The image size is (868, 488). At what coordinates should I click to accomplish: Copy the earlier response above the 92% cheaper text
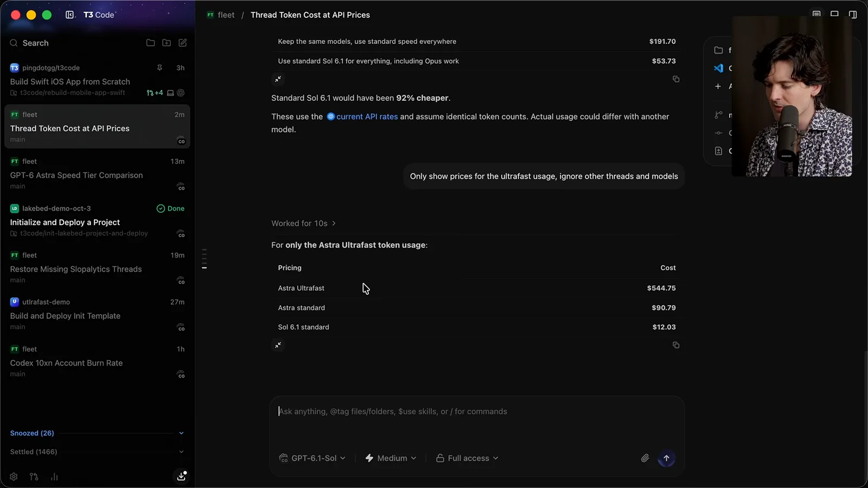click(x=676, y=79)
